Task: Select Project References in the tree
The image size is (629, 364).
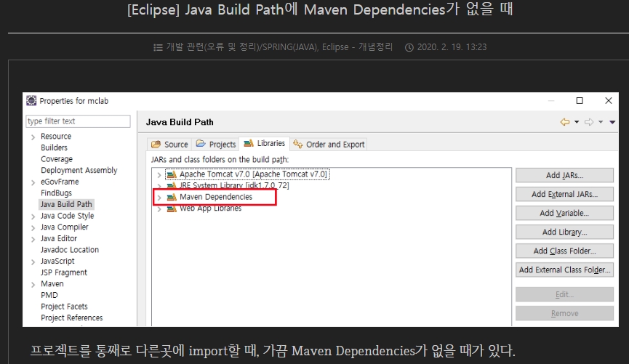Action: coord(72,318)
